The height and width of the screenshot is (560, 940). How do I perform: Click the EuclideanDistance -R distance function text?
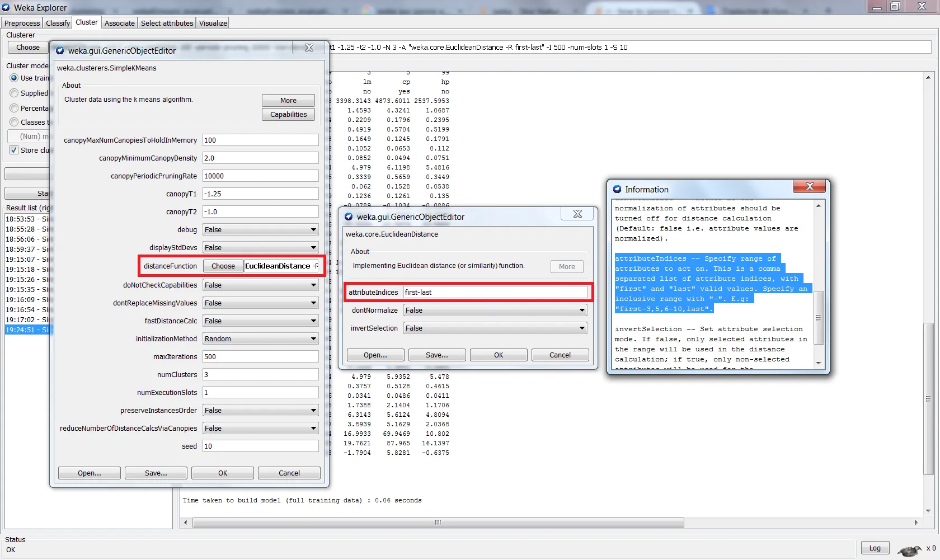click(281, 266)
